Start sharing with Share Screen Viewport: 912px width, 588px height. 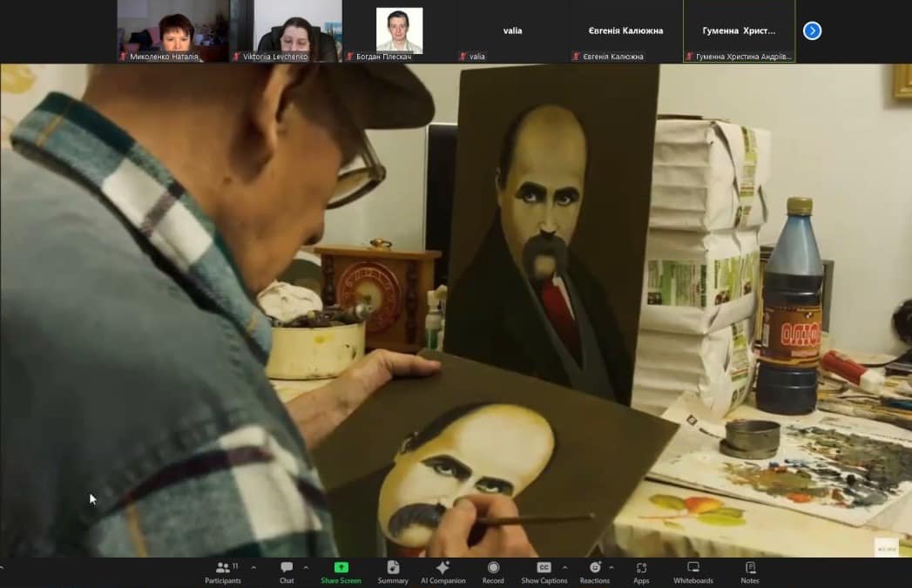coord(341,571)
